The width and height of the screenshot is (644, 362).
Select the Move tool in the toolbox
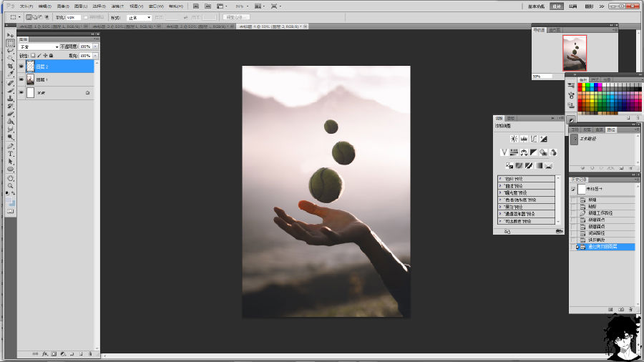click(x=10, y=35)
